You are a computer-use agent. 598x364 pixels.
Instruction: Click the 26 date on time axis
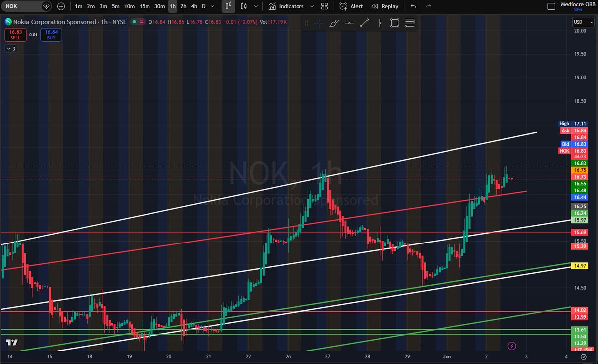tap(287, 357)
